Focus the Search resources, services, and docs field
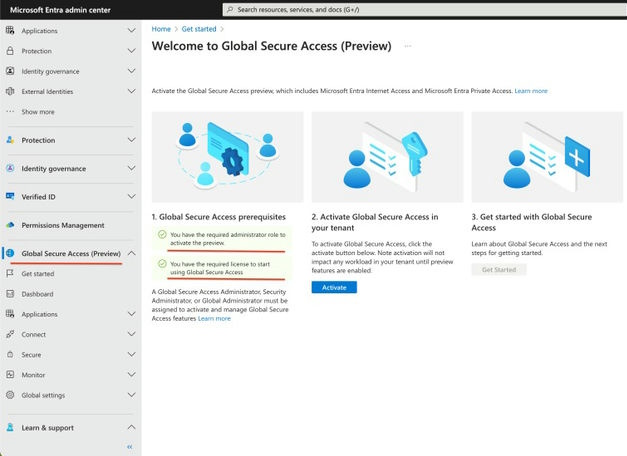The image size is (627, 456). coord(424,10)
